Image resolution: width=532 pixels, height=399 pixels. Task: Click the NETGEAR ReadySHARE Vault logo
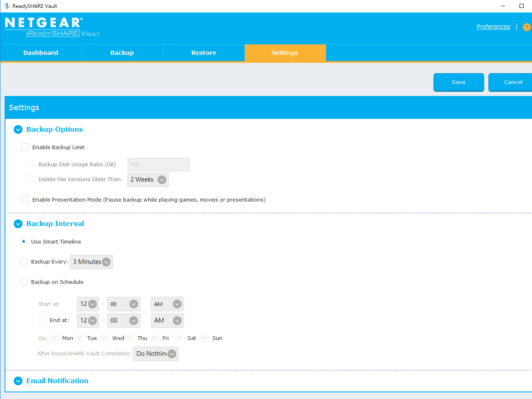pyautogui.click(x=52, y=27)
